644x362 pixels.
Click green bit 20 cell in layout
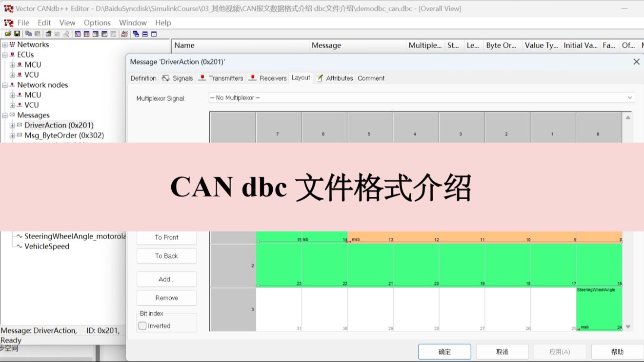coord(416,265)
